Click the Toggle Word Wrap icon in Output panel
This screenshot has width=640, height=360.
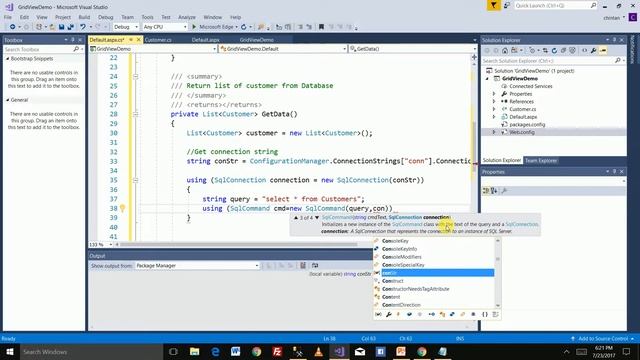tap(315, 266)
